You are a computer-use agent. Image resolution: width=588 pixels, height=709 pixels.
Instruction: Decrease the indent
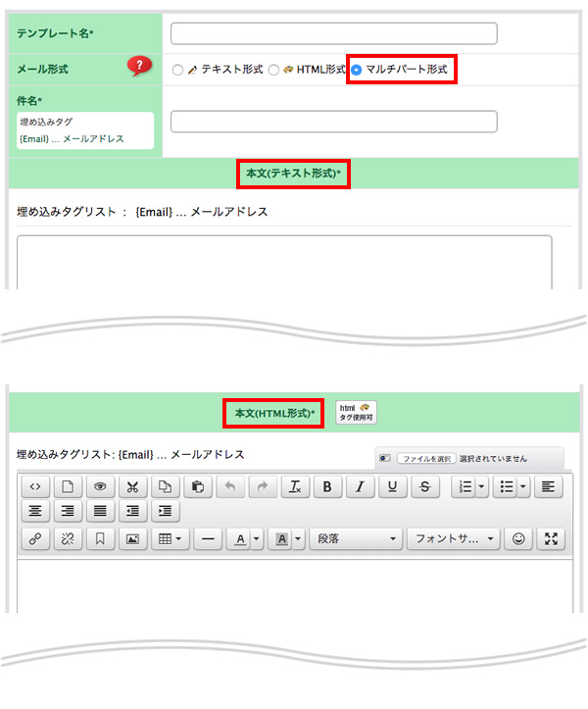point(133,511)
